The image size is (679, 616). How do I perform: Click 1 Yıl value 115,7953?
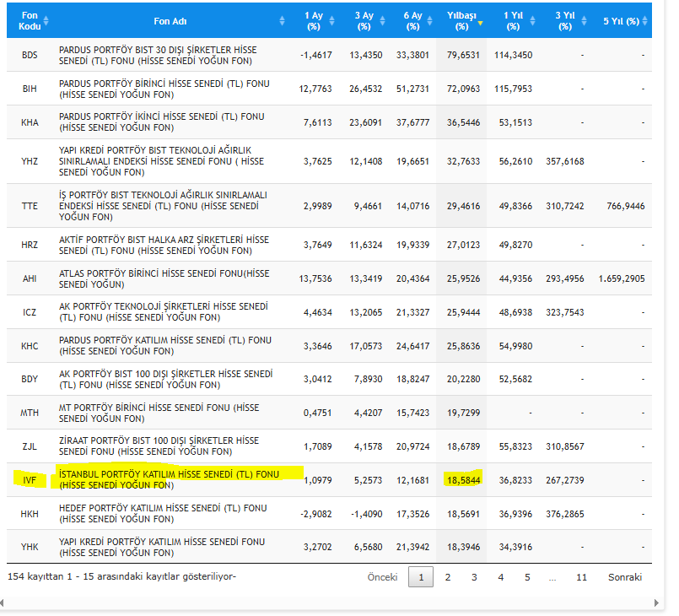(514, 89)
